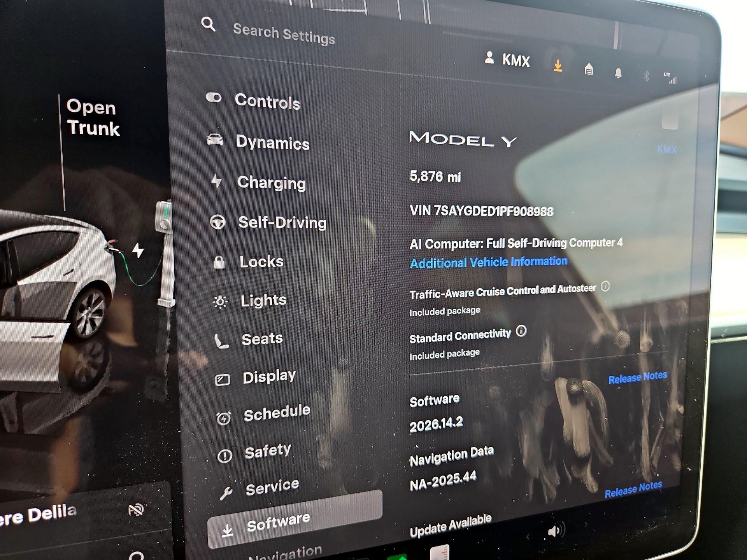This screenshot has width=747, height=560.
Task: Open Release Notes beside Navigation Data
Action: [x=633, y=489]
